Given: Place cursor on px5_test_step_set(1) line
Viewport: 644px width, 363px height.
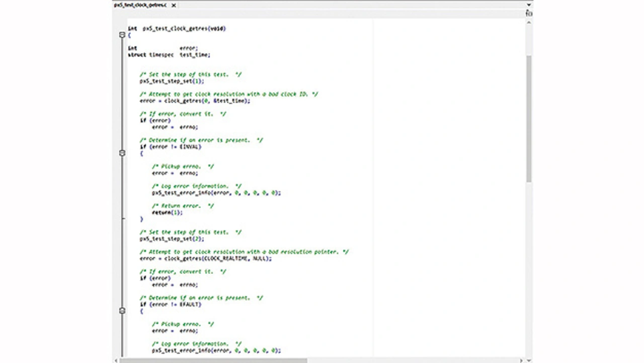Looking at the screenshot, I should coord(172,81).
